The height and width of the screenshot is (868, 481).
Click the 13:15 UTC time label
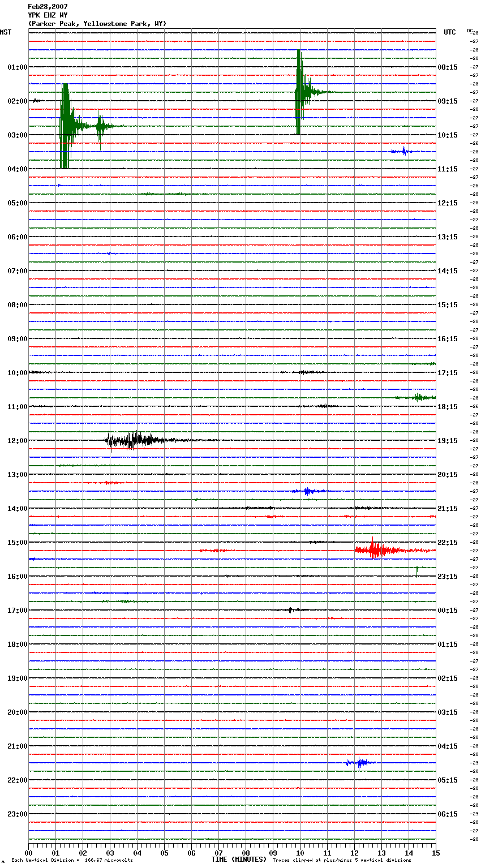448,237
